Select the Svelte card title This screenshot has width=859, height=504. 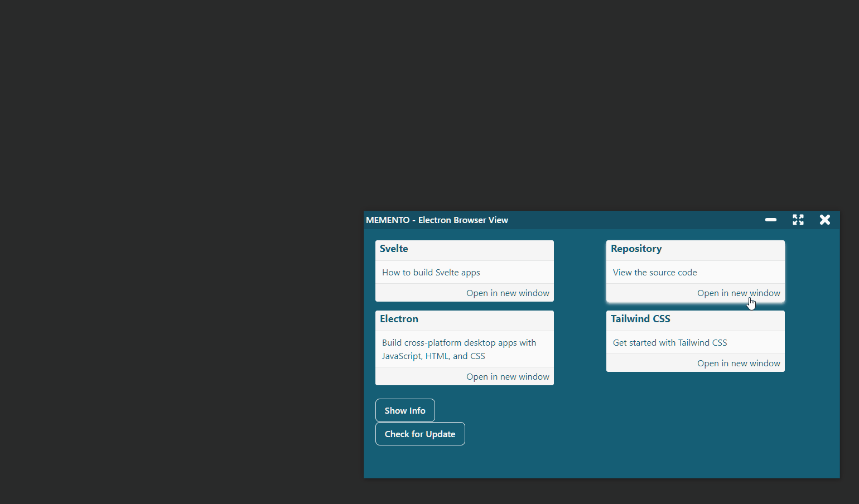(x=394, y=249)
